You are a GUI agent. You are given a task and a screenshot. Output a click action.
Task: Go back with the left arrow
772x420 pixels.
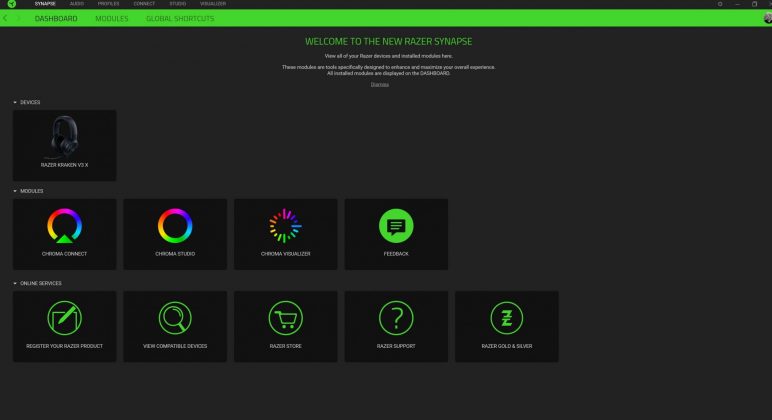point(5,18)
